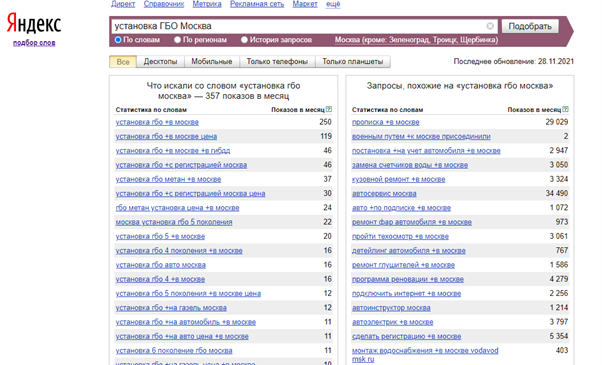602x365 pixels.
Task: Open the 'автосервис москва' similar query
Action: [x=384, y=193]
